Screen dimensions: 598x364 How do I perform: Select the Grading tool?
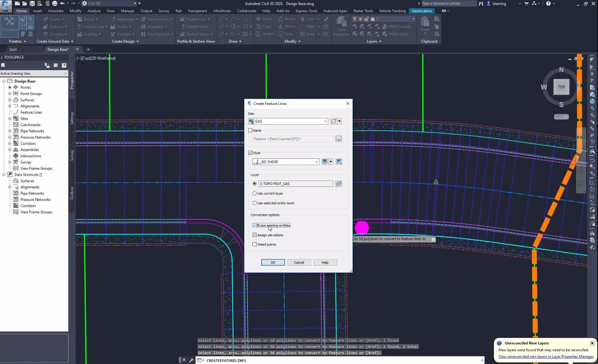click(89, 34)
